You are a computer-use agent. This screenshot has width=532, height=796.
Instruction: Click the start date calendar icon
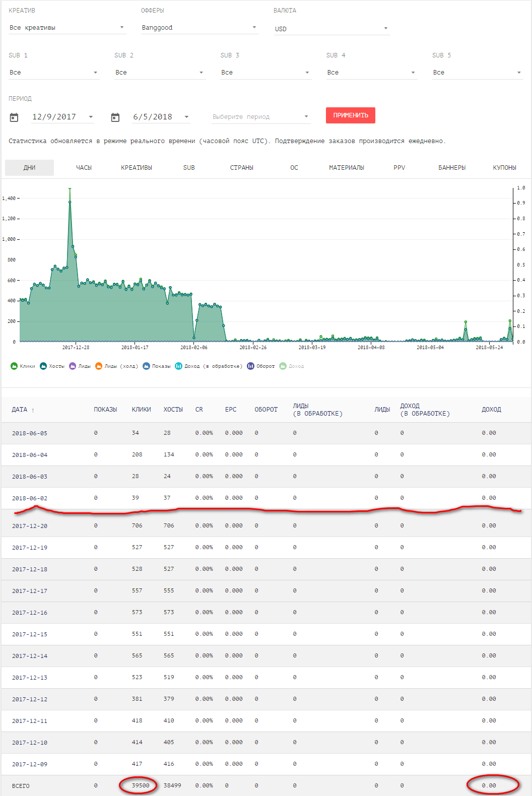14,117
